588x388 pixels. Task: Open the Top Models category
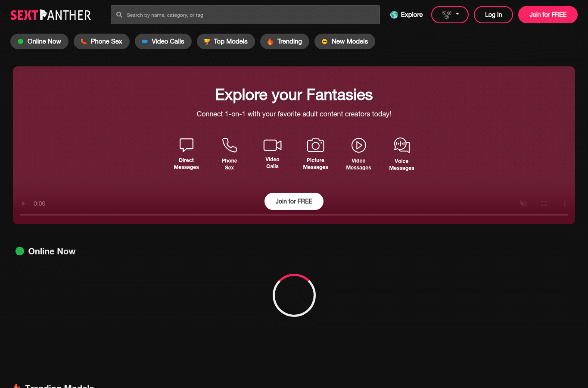[x=226, y=41]
